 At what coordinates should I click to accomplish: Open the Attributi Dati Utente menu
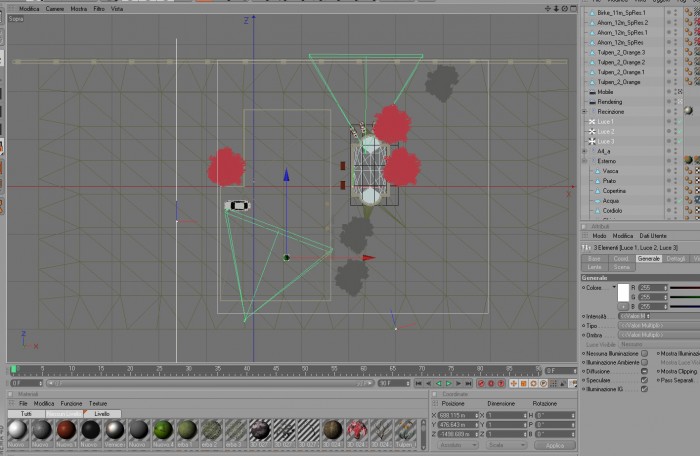(x=653, y=235)
